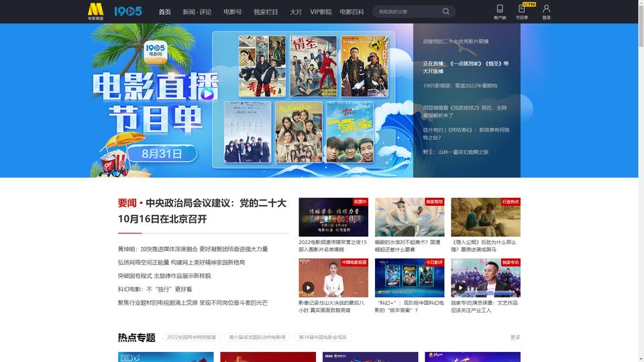The image size is (644, 362).
Task: Open 黄坤明 加快推进媒体深度融合 article
Action: 193,249
